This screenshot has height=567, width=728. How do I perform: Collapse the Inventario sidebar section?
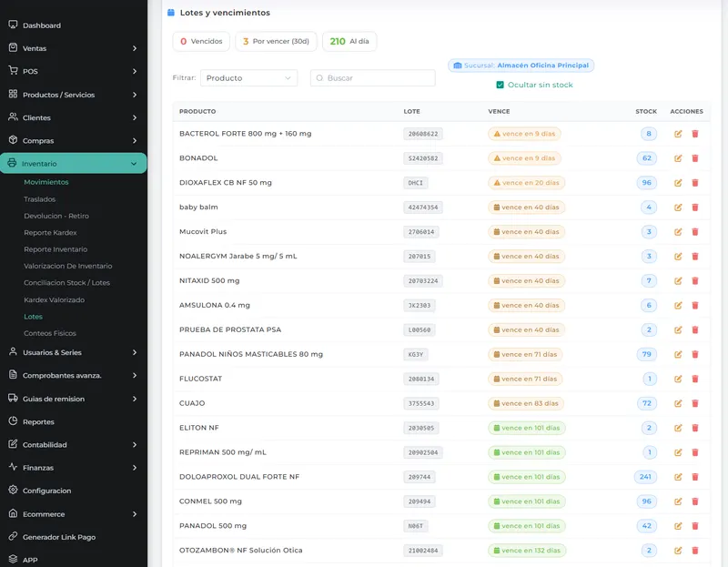point(74,164)
